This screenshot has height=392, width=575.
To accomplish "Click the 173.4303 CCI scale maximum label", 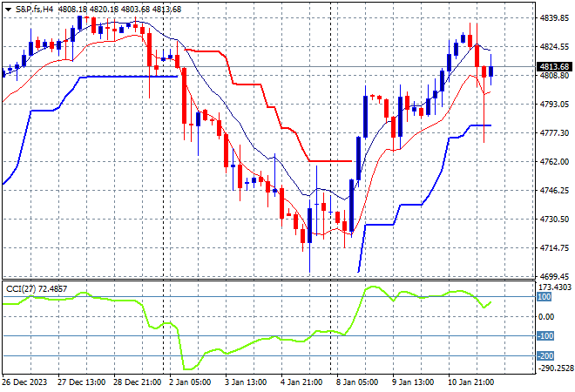I will pos(553,287).
